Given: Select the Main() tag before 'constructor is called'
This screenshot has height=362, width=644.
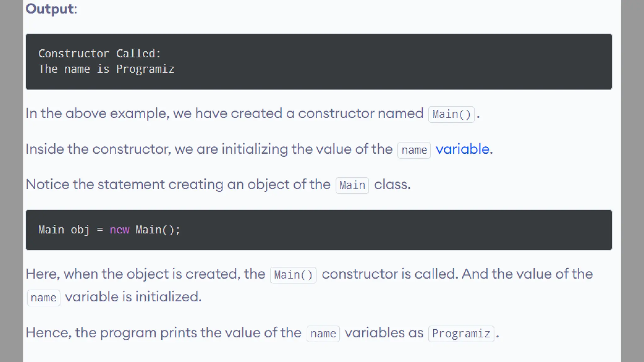Looking at the screenshot, I should [293, 275].
